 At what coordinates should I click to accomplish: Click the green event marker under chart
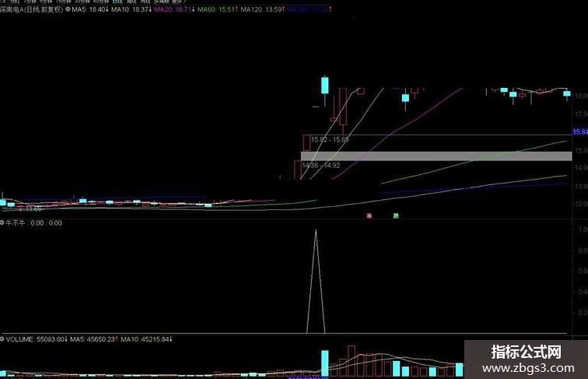point(396,216)
